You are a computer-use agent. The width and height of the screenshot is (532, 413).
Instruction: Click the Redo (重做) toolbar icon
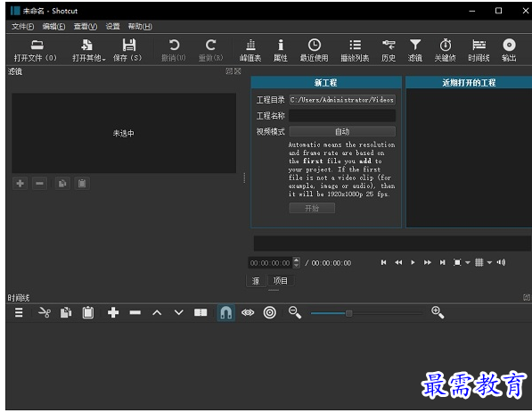pyautogui.click(x=210, y=50)
